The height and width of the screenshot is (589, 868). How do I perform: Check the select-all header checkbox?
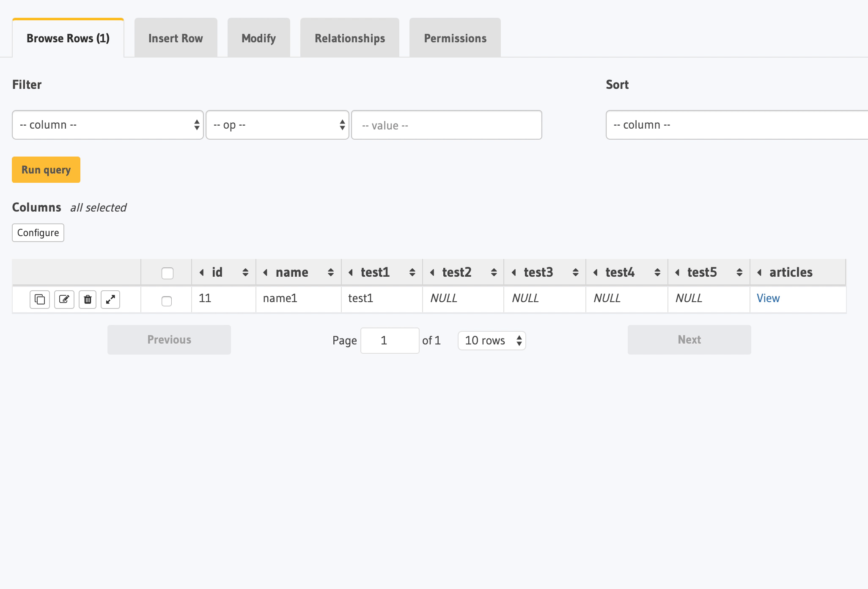168,273
